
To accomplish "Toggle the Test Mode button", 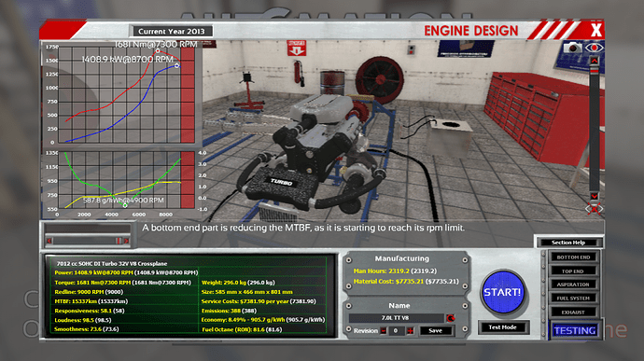I will coord(503,327).
